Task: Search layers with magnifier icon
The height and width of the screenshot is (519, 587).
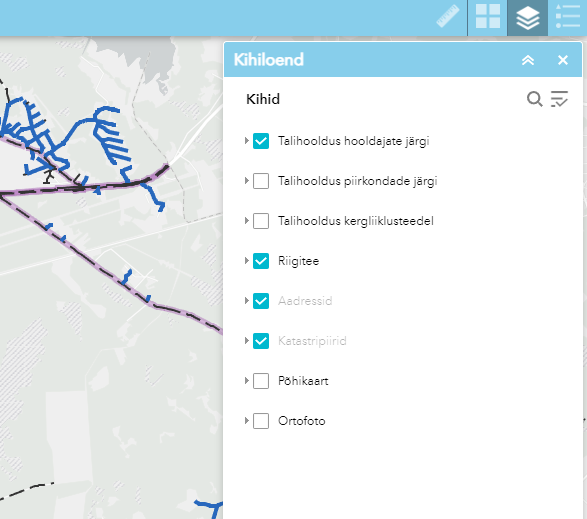Action: pos(535,99)
